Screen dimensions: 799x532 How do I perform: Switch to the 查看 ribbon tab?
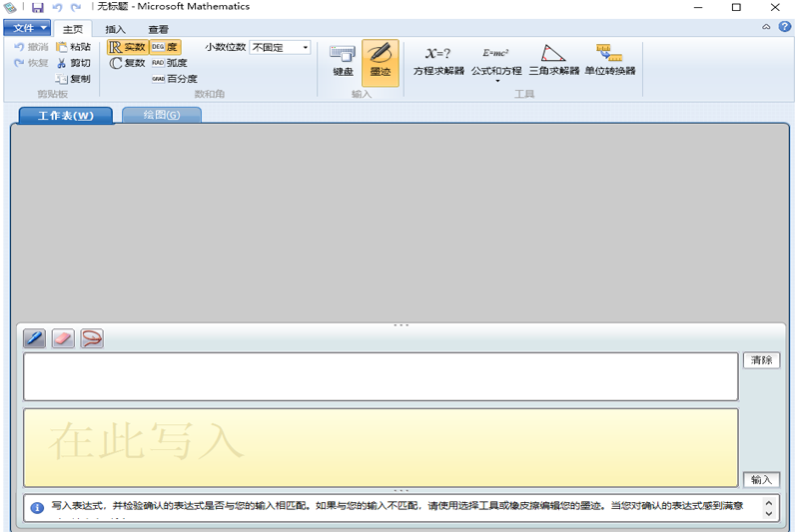[x=158, y=30]
